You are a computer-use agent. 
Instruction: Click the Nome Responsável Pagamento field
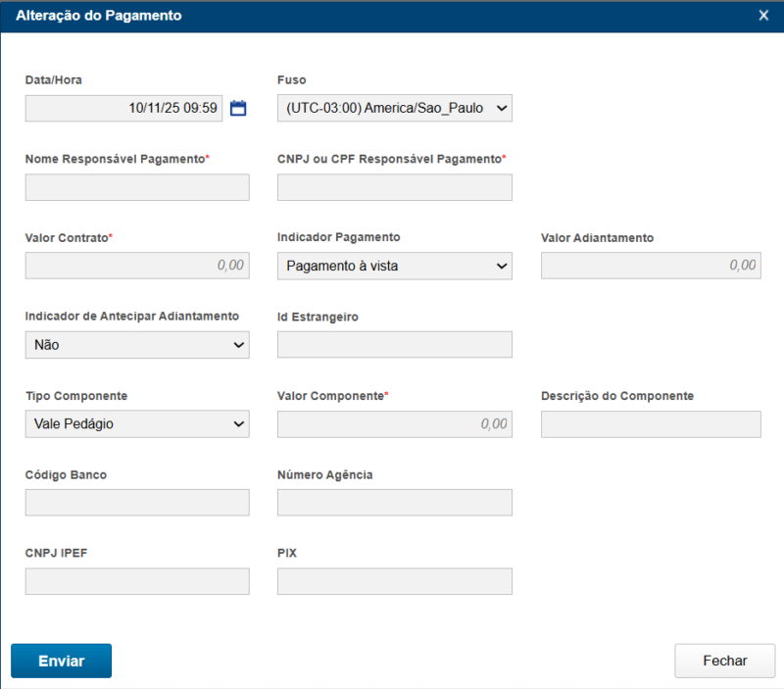coord(137,187)
